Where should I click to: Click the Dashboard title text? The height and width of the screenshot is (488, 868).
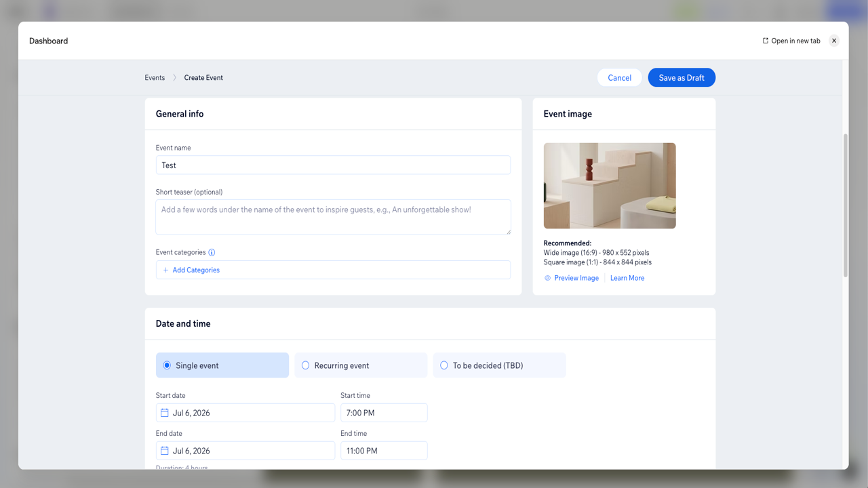tap(48, 41)
